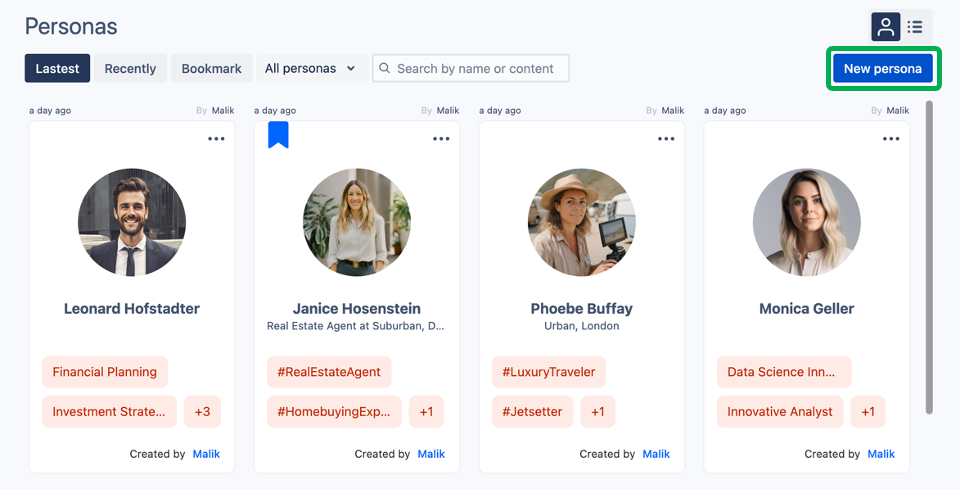The width and height of the screenshot is (960, 489).
Task: Click the vertical scrollbar on the right
Action: tap(929, 257)
